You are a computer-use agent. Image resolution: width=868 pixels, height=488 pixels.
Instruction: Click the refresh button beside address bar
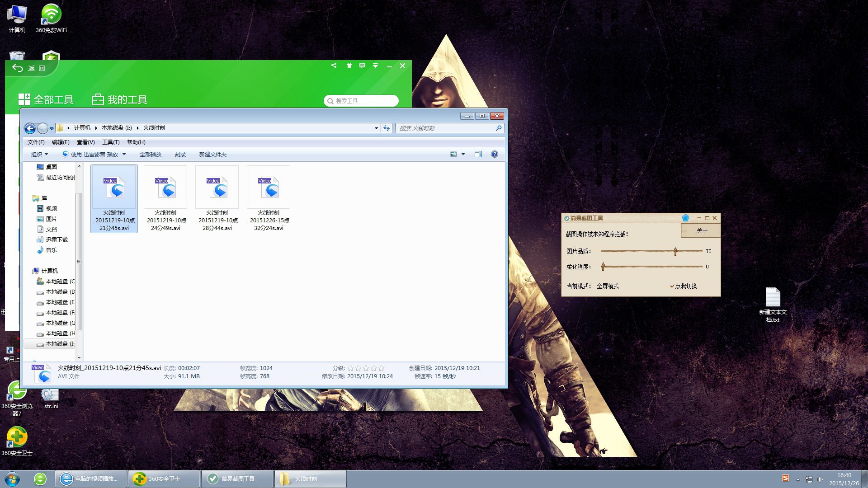pos(387,128)
